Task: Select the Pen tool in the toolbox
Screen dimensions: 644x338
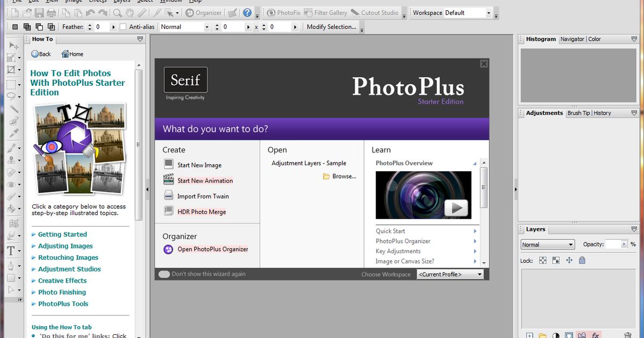Action: coord(11,265)
